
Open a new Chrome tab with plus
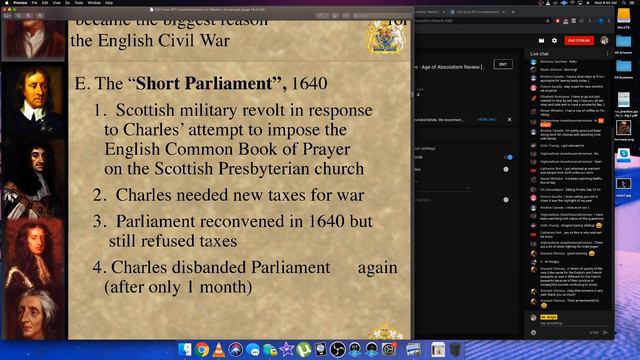tap(513, 12)
